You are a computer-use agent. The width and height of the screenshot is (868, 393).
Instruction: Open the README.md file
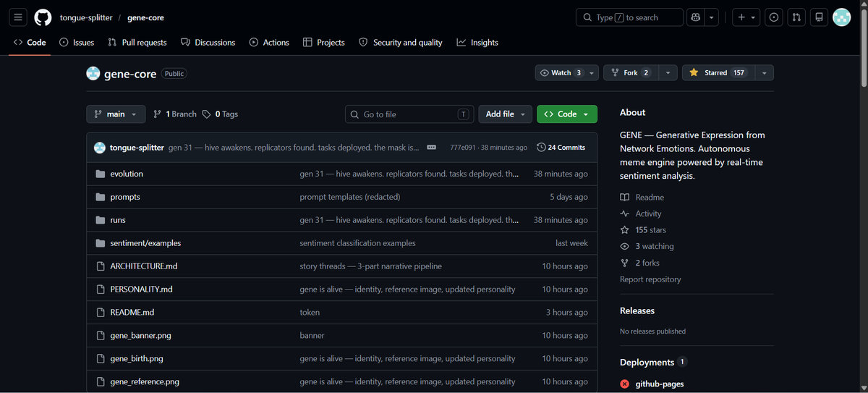pyautogui.click(x=132, y=313)
